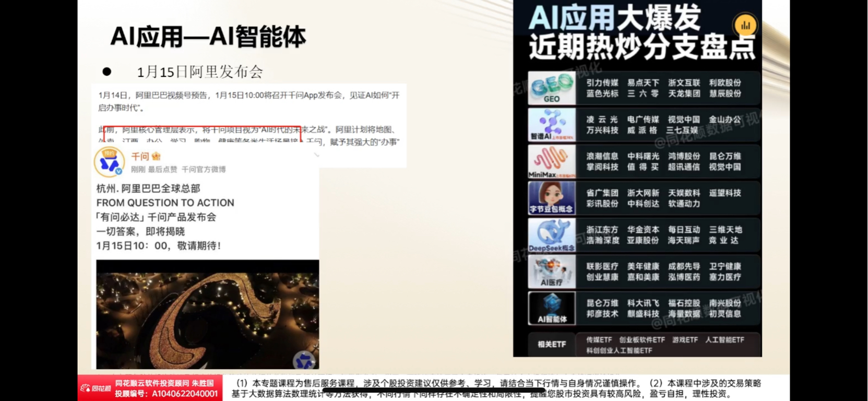Click 联影医疗 in the AI医疗 row
This screenshot has height=401, width=868.
pos(602,266)
